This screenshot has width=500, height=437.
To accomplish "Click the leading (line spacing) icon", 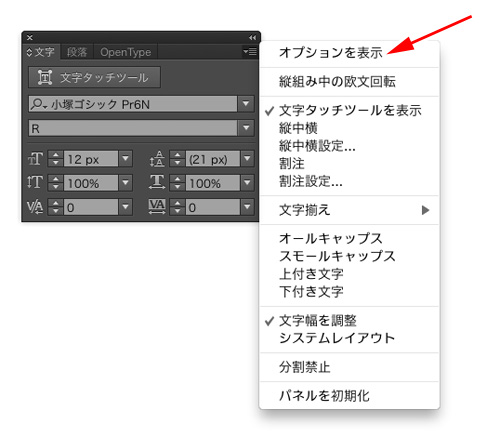I will pyautogui.click(x=157, y=159).
